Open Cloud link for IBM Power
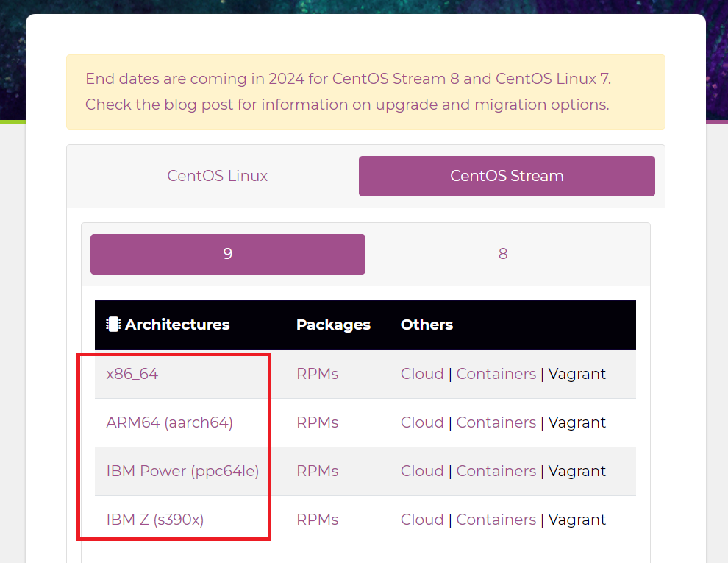The width and height of the screenshot is (728, 563). coord(422,470)
